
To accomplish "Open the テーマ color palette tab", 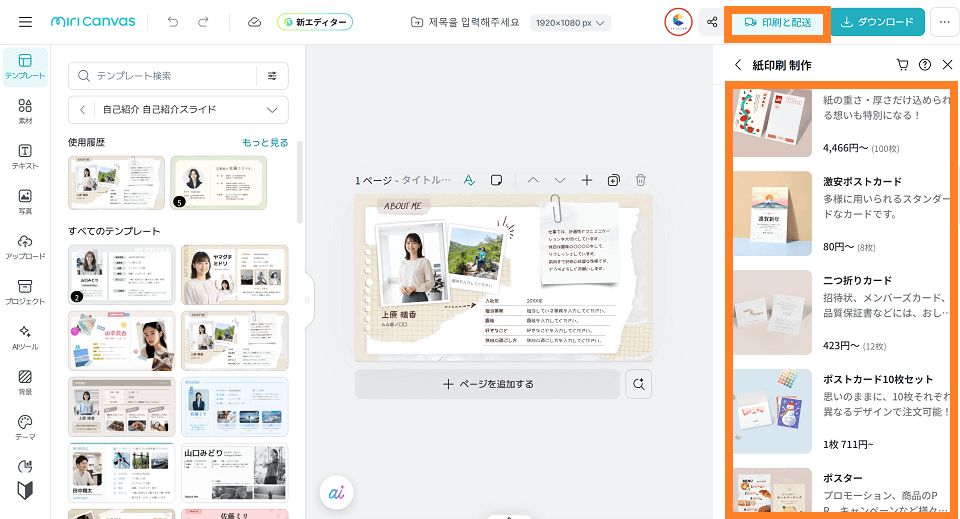I will (25, 427).
